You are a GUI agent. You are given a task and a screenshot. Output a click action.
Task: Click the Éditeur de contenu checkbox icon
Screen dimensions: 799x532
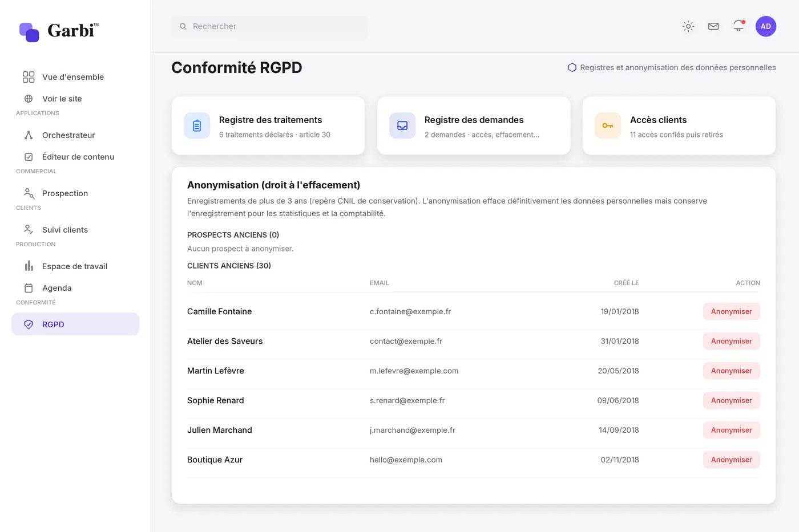(x=29, y=157)
